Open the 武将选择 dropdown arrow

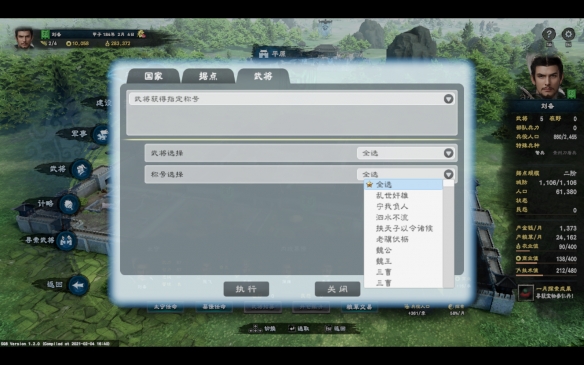point(448,153)
